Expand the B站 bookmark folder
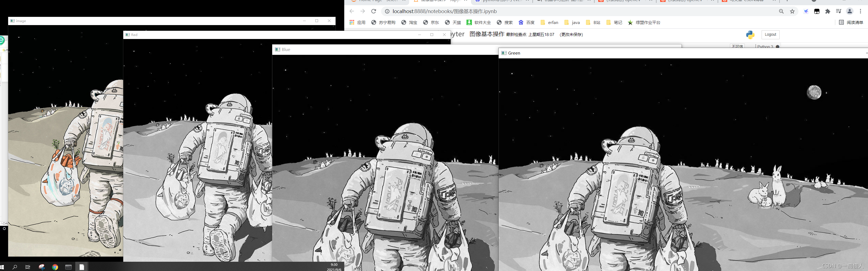This screenshot has width=868, height=271. [x=593, y=23]
